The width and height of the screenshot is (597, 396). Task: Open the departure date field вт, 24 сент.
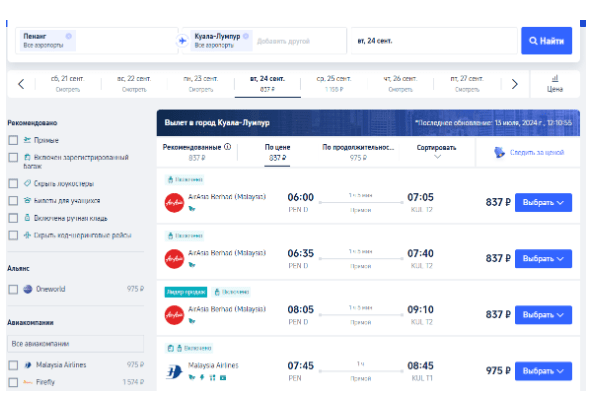434,41
